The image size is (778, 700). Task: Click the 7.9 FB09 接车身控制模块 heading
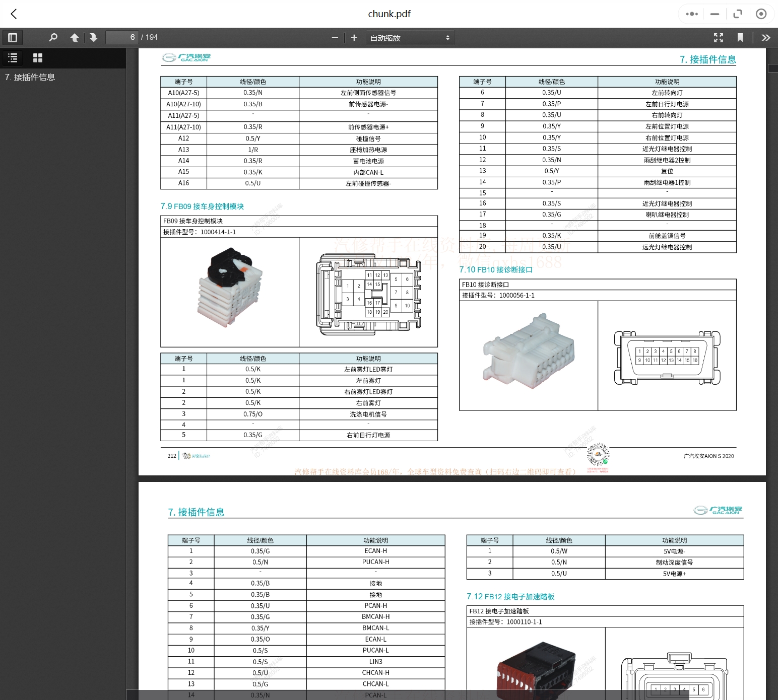point(202,206)
